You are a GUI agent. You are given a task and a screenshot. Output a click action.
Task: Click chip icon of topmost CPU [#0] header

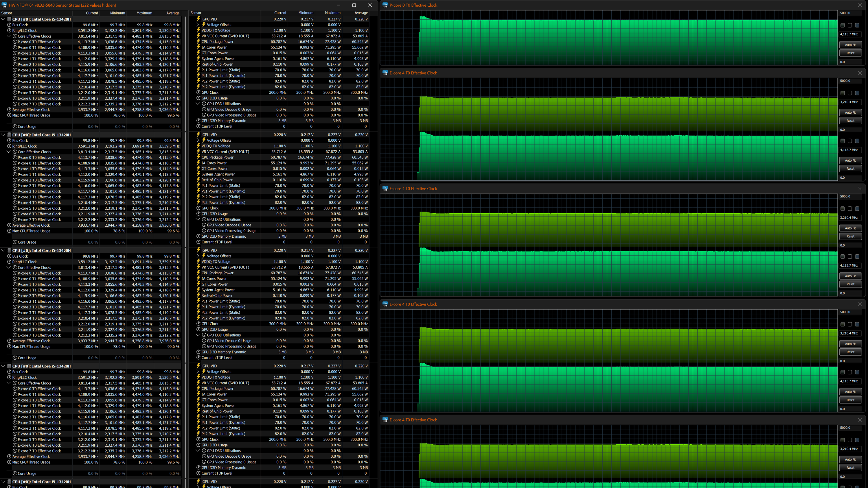click(x=10, y=19)
